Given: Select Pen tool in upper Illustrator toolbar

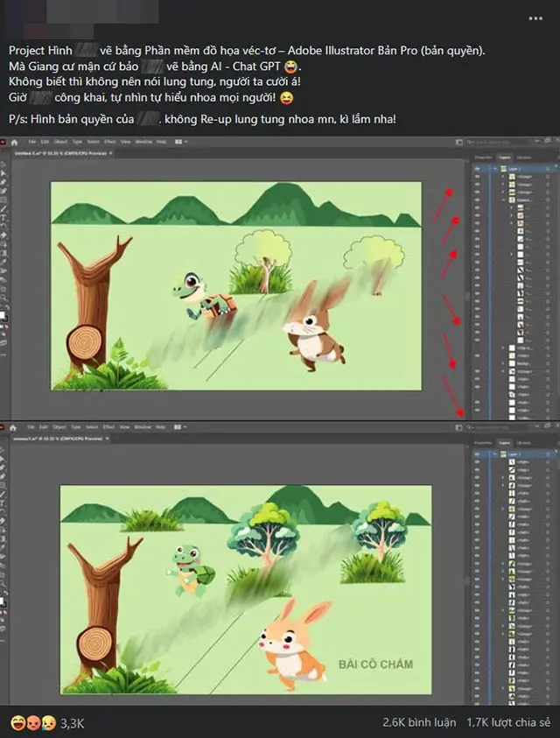Looking at the screenshot, I should (3, 182).
